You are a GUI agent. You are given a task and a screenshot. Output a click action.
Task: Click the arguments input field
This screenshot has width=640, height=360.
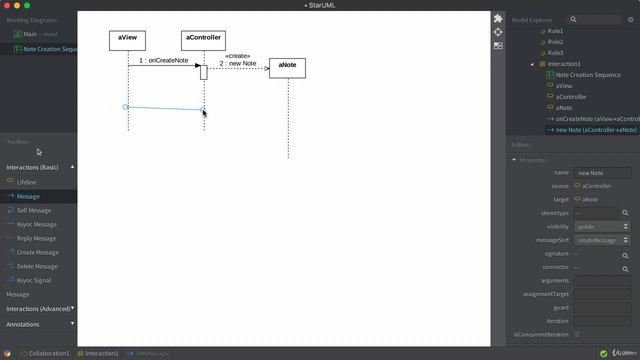602,281
